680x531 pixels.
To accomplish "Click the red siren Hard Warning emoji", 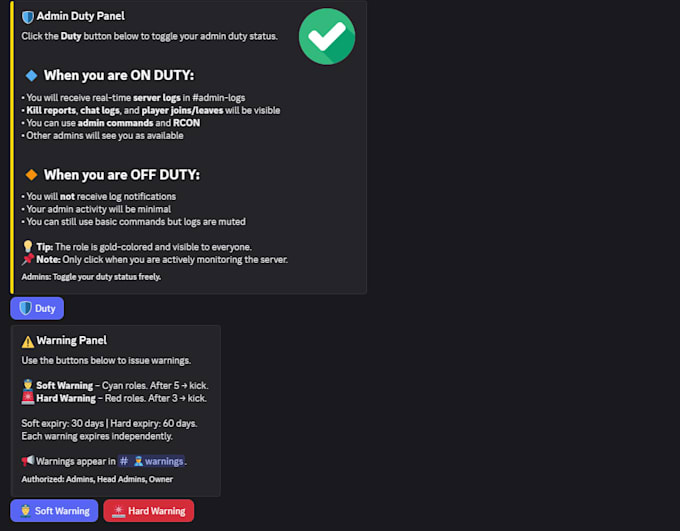I will click(x=28, y=398).
